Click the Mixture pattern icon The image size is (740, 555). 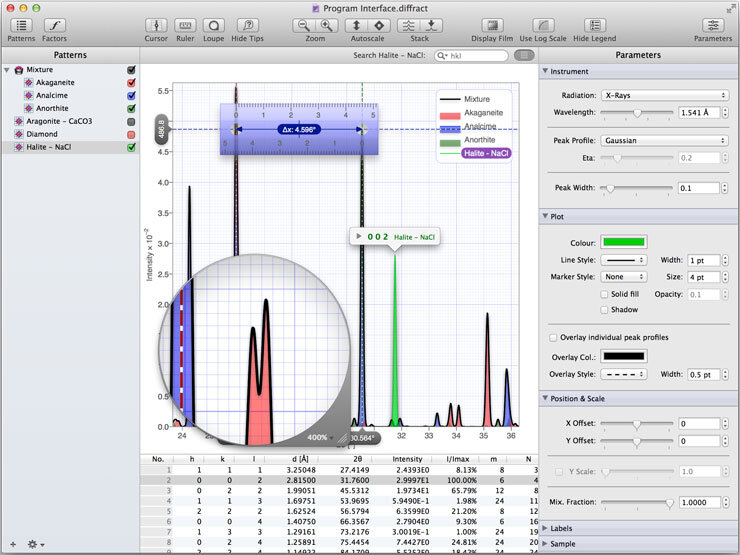click(x=19, y=70)
